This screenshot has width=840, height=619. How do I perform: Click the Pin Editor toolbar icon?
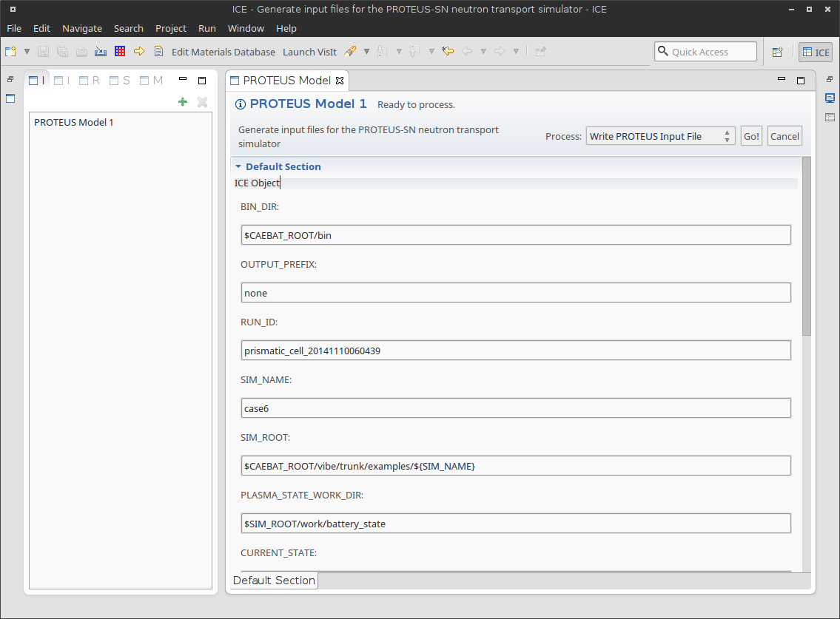[x=540, y=52]
